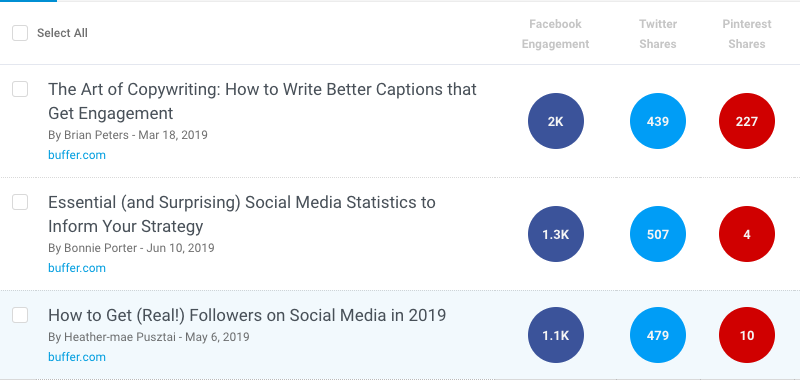The height and width of the screenshot is (383, 800).
Task: Check the Select All checkbox
Action: [x=20, y=33]
